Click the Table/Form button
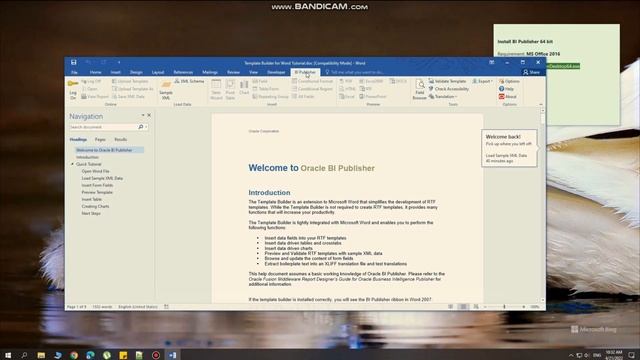This screenshot has width=640, height=360. [x=266, y=89]
